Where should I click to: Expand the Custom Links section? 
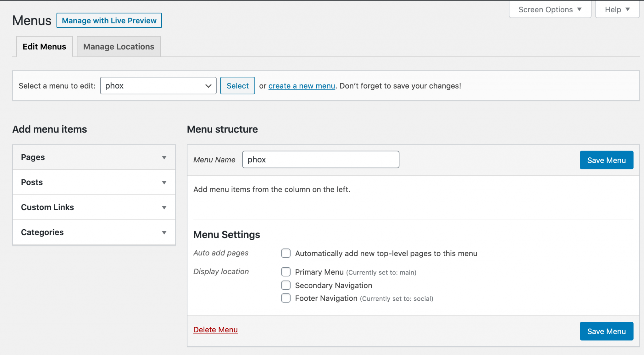click(94, 207)
